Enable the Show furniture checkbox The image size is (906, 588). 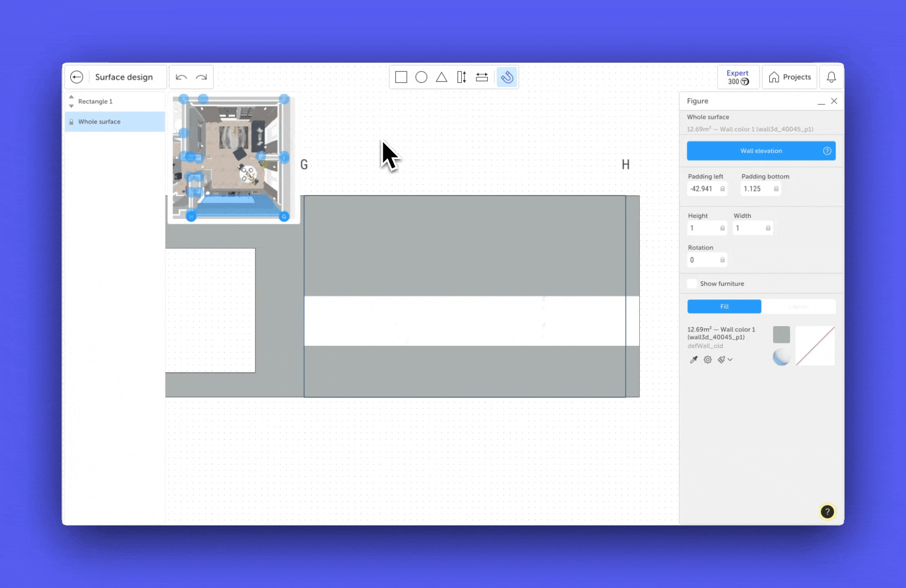click(x=692, y=284)
